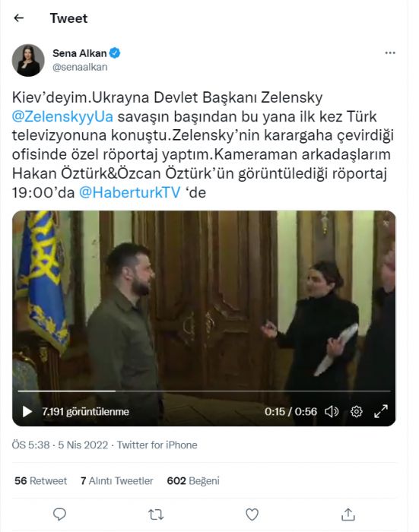Mute the video using the speaker icon
419x532 pixels.
click(x=332, y=412)
